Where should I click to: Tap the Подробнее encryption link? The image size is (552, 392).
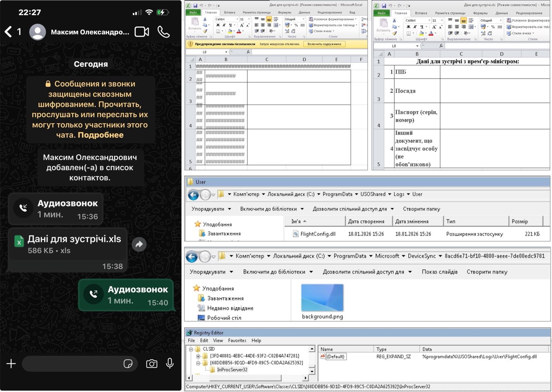[100, 135]
